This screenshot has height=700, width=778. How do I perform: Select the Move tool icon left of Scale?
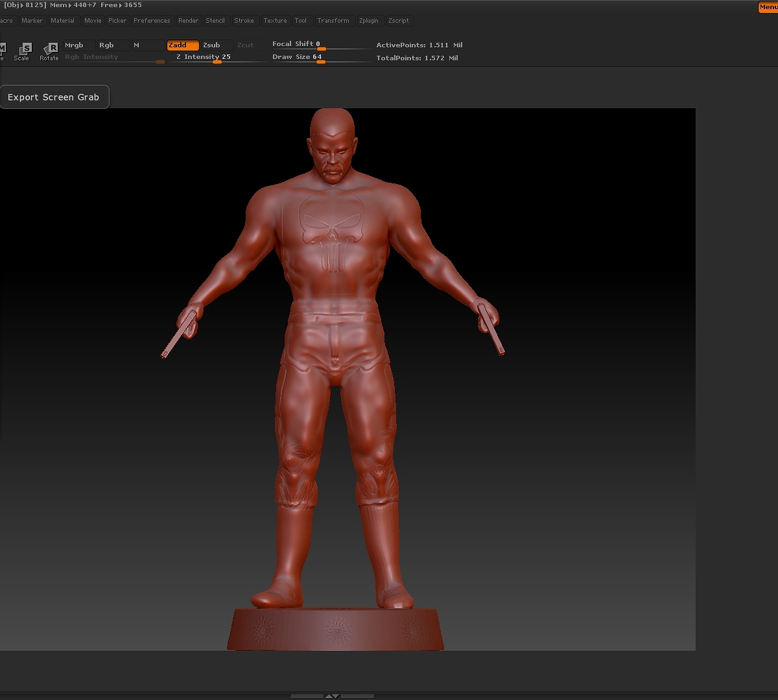pyautogui.click(x=3, y=51)
